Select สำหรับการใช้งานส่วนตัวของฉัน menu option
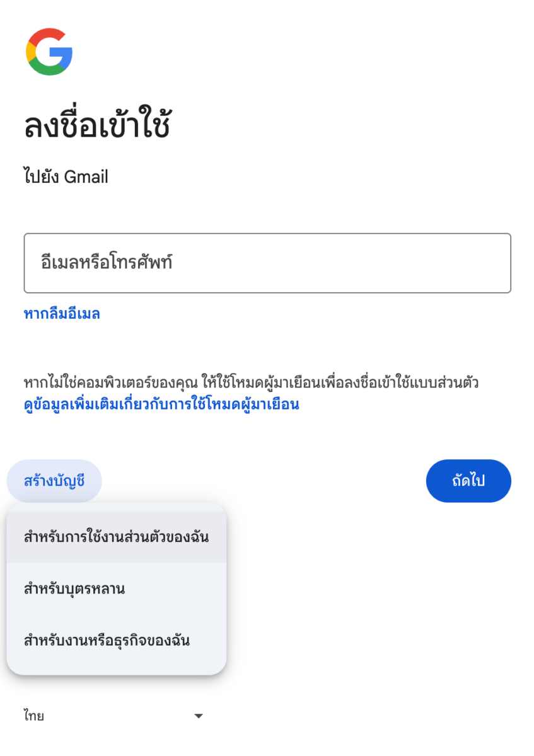 [x=117, y=537]
